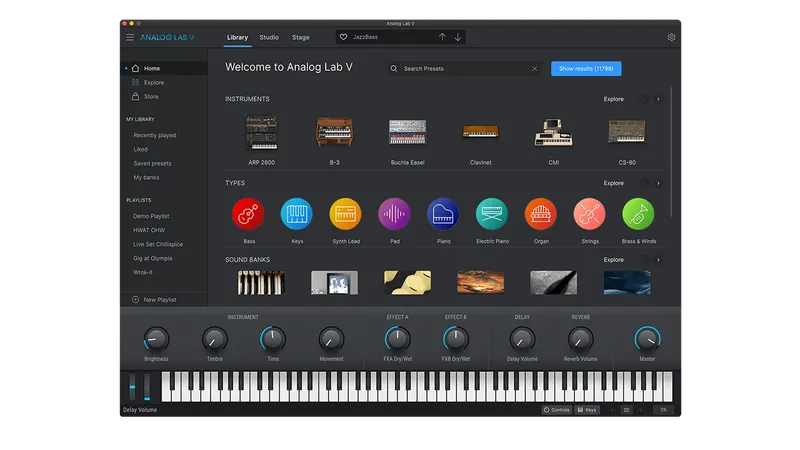Select the Clavinet instrument
Viewport: 800px width, 450px height.
481,132
